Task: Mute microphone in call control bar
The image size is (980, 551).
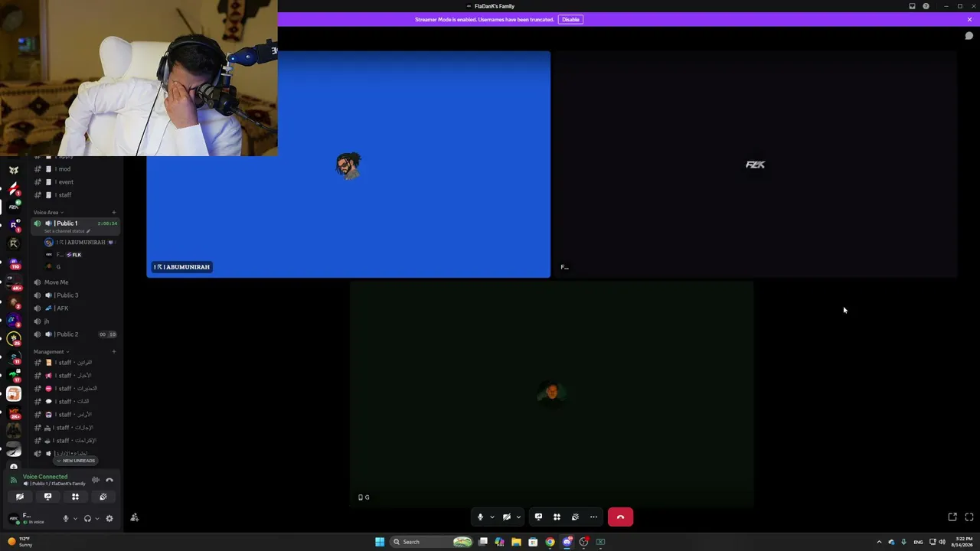Action: point(480,517)
